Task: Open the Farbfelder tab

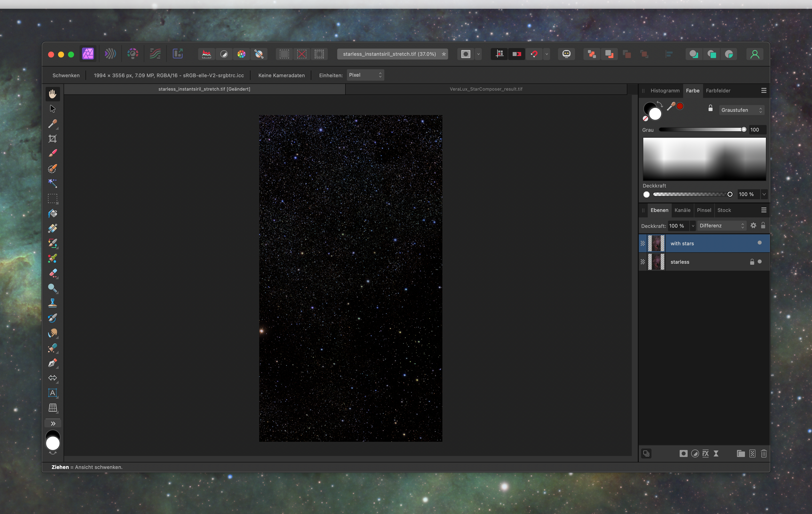Action: click(718, 91)
